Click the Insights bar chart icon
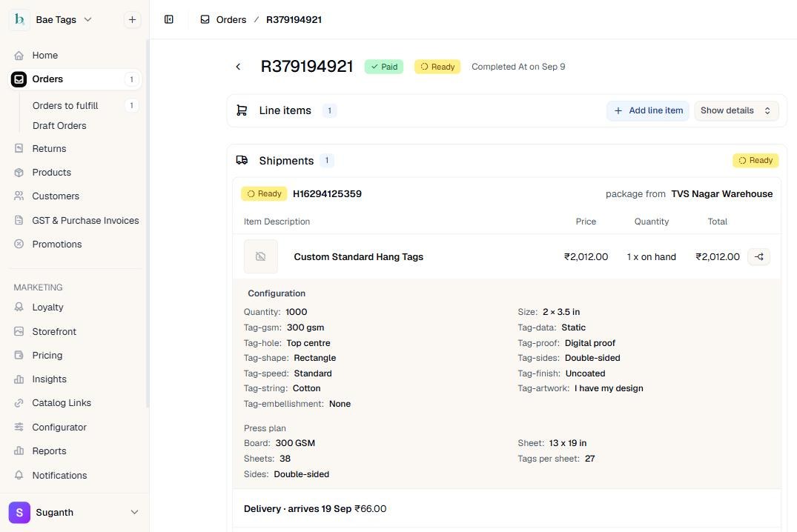This screenshot has width=797, height=532. [x=19, y=379]
